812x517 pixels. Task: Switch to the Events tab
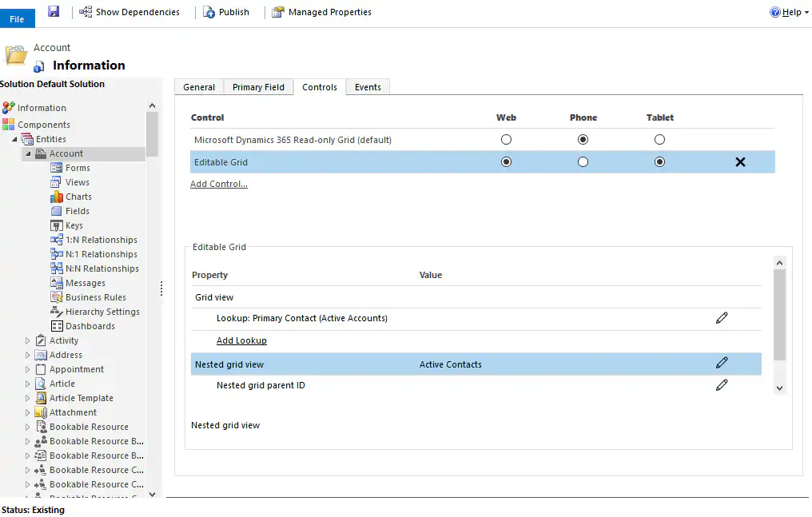tap(368, 86)
